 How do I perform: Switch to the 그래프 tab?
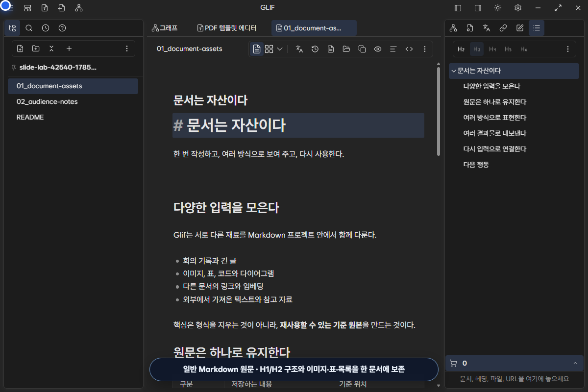(x=165, y=28)
